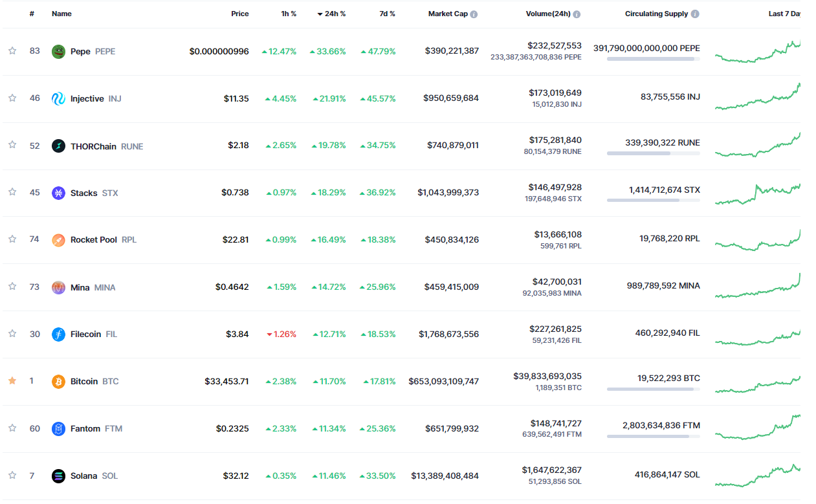
Task: Add Solana to watchlist with star
Action: click(x=12, y=475)
